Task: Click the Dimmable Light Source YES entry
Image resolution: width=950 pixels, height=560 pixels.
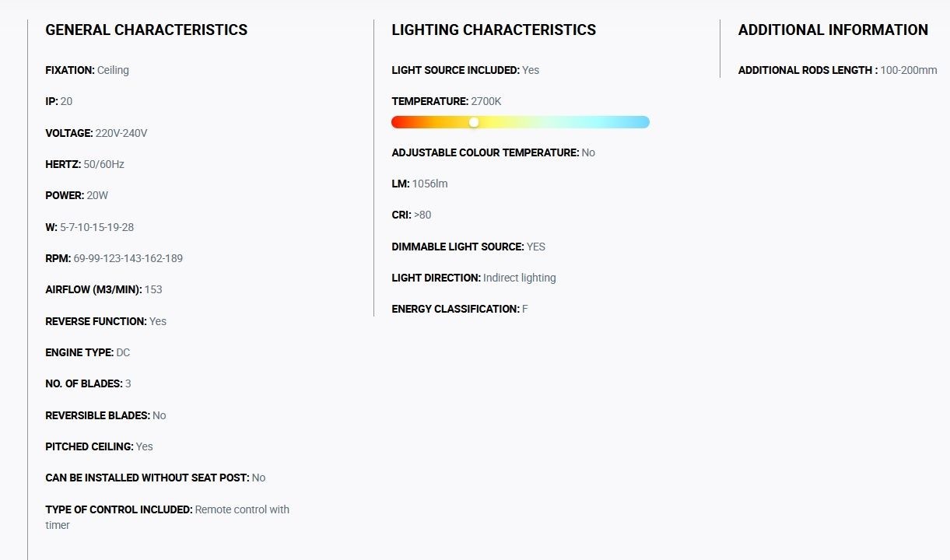Action: tap(468, 247)
